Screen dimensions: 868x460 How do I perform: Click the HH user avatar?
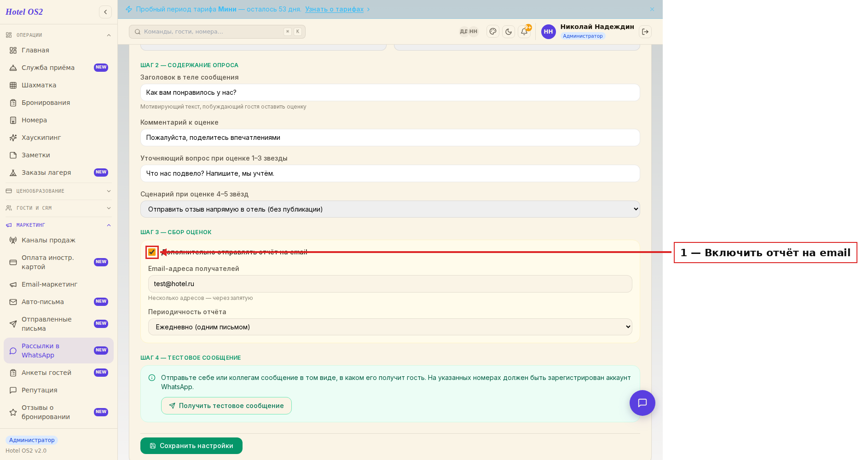pyautogui.click(x=548, y=32)
